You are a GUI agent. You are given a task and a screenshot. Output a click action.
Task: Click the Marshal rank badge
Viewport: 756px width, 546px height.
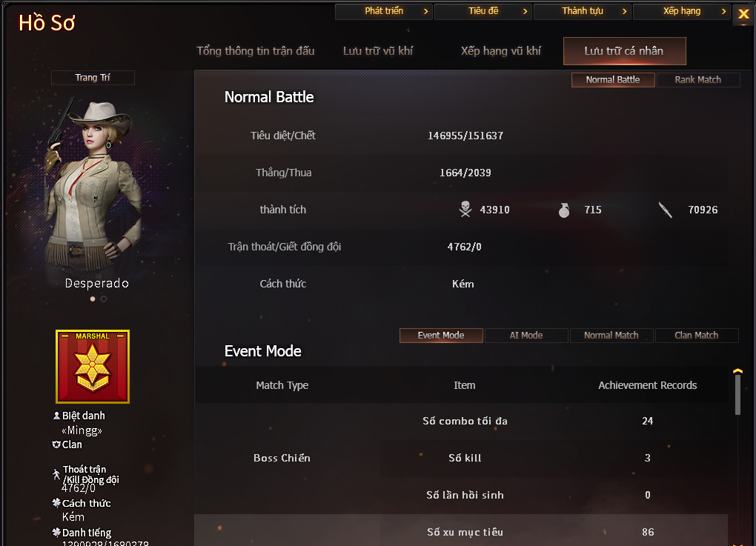pos(93,367)
